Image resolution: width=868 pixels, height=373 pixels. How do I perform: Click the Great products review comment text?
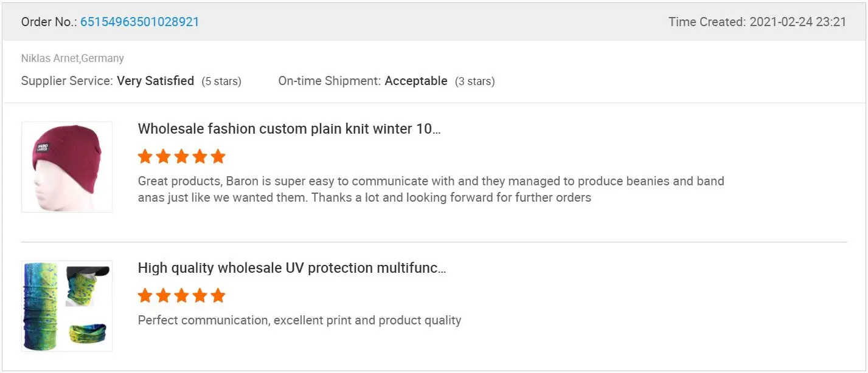pyautogui.click(x=431, y=189)
